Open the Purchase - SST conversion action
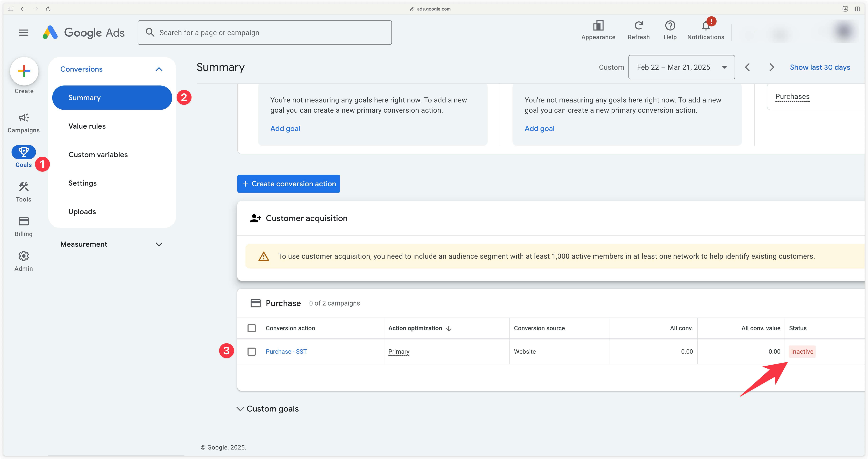Screen dimensions: 868x459 (x=286, y=351)
